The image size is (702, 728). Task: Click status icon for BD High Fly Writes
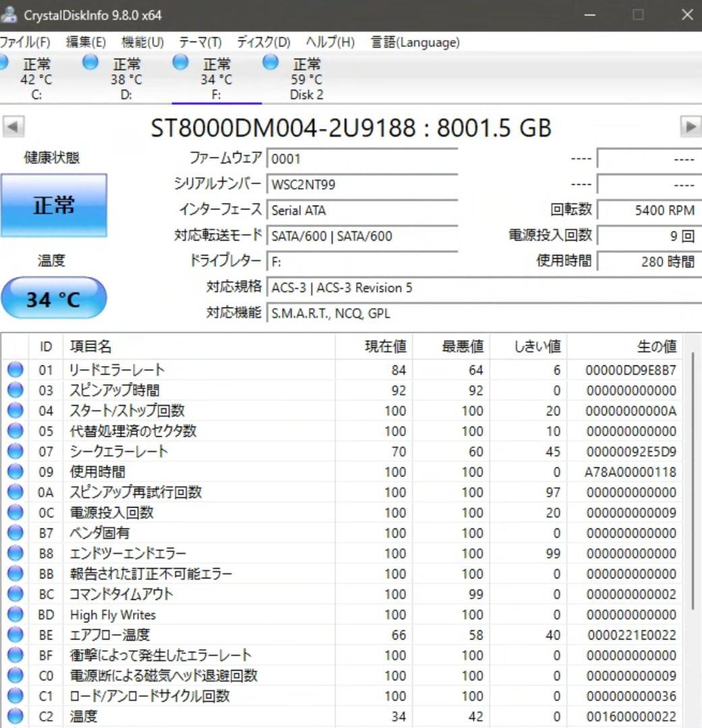(x=16, y=615)
